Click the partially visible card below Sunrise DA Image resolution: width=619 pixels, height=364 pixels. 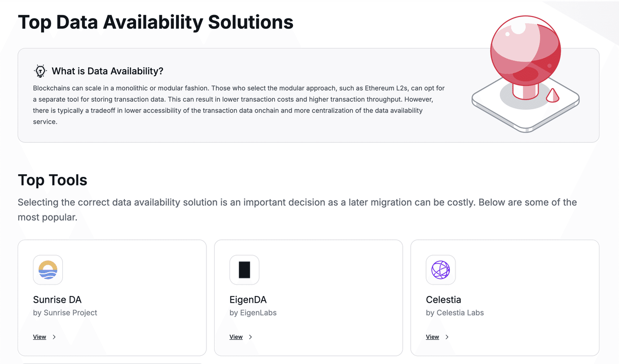[112, 362]
